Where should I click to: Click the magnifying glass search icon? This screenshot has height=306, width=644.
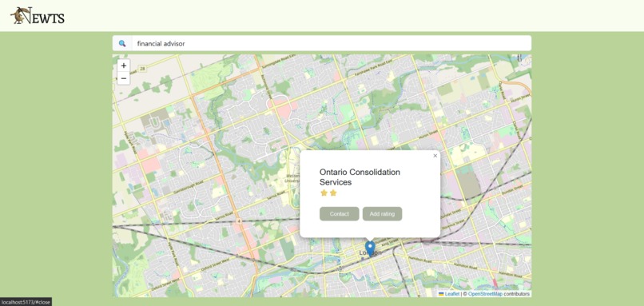(122, 43)
